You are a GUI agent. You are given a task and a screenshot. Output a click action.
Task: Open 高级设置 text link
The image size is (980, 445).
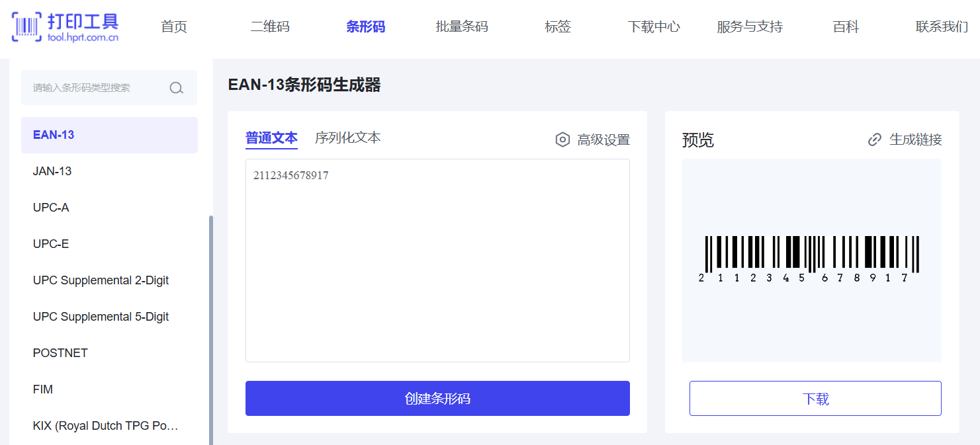[x=603, y=140]
